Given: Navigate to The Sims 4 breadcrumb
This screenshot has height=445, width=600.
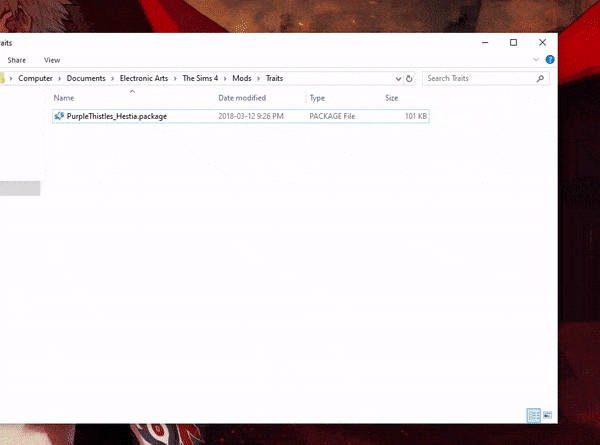Looking at the screenshot, I should pyautogui.click(x=204, y=78).
